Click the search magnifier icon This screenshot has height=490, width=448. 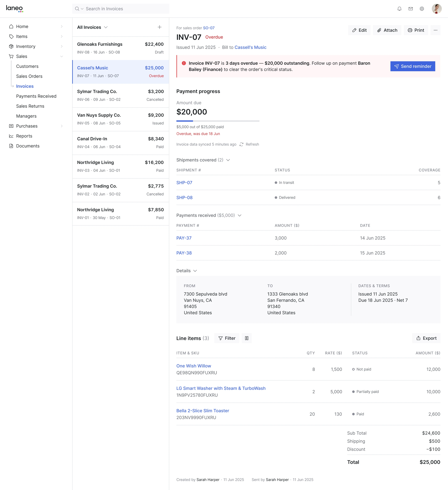tap(77, 9)
